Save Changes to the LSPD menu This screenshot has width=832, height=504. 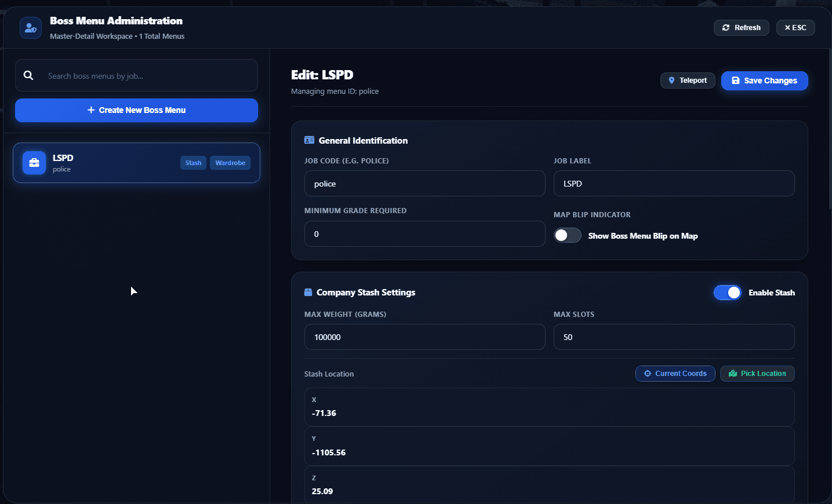(765, 81)
